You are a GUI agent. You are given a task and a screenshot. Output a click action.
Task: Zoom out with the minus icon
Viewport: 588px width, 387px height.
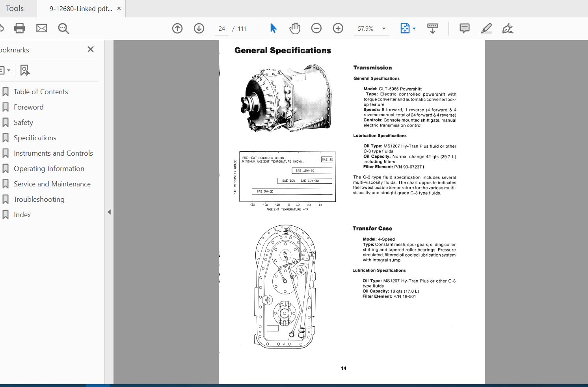pos(316,28)
